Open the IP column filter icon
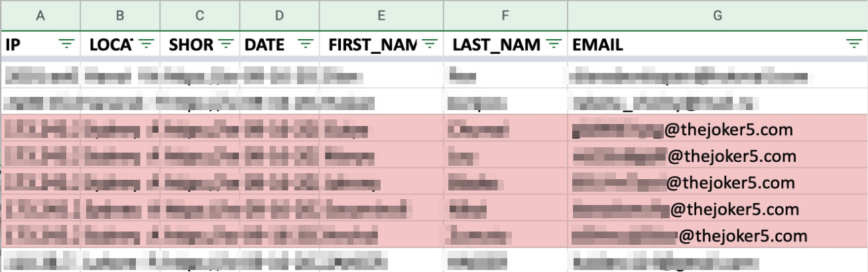This screenshot has height=272, width=868. click(66, 44)
